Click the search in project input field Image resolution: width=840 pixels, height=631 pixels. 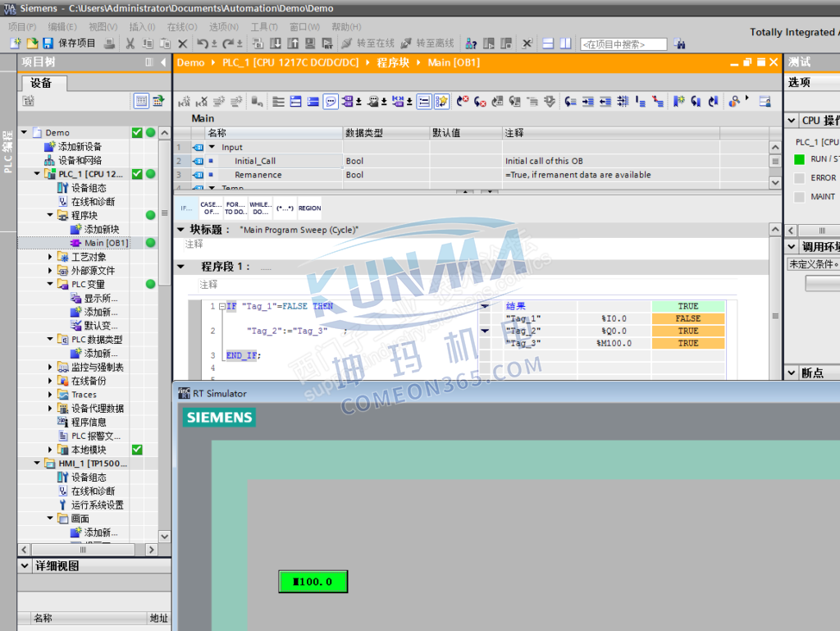[623, 44]
